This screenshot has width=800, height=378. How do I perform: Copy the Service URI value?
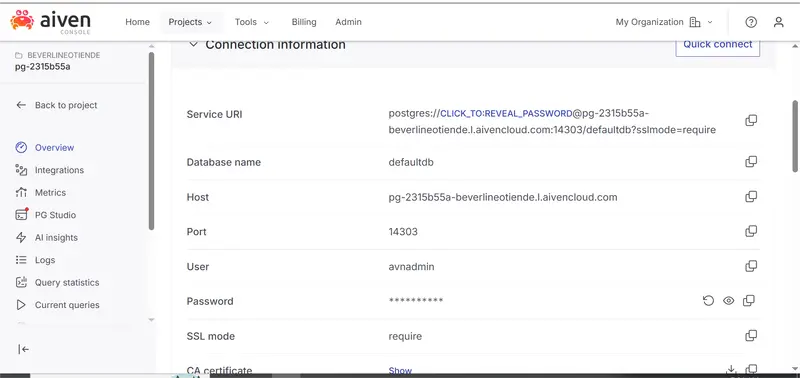click(751, 120)
